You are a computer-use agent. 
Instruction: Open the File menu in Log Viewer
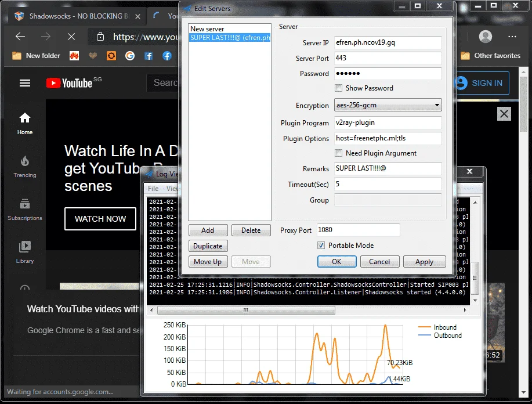(153, 189)
